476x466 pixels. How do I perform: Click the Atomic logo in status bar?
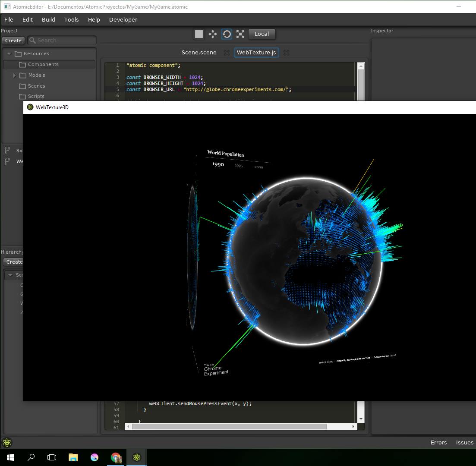point(7,443)
